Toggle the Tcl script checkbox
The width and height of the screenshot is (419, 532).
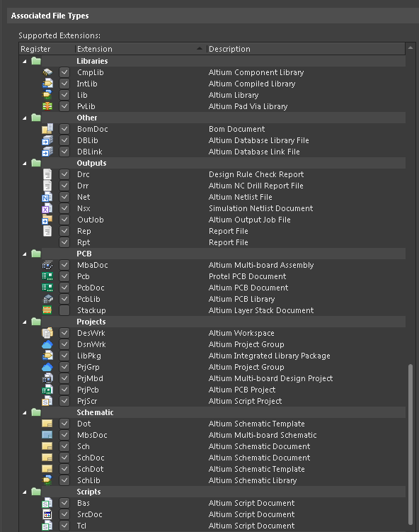click(x=64, y=526)
